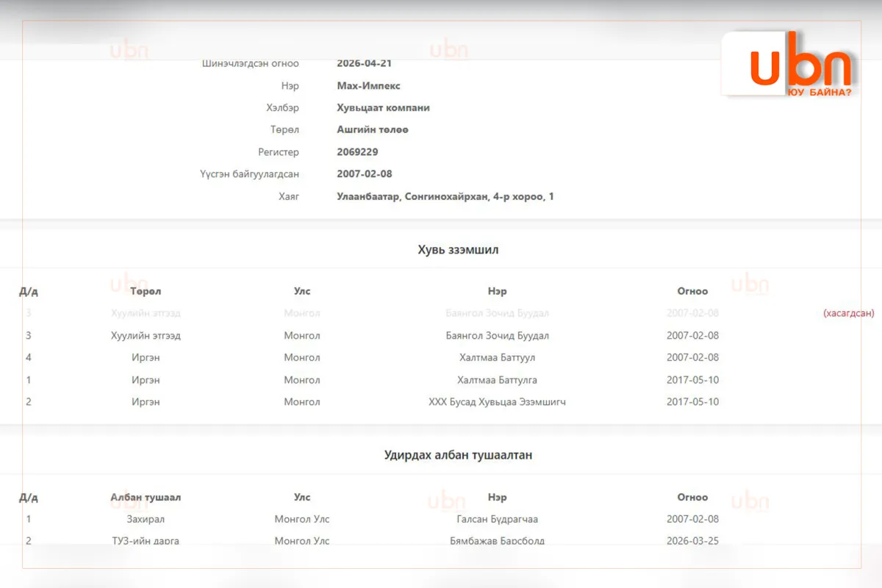Click the 'Хаяг' field label
Screen dimensions: 882x588
[289, 197]
